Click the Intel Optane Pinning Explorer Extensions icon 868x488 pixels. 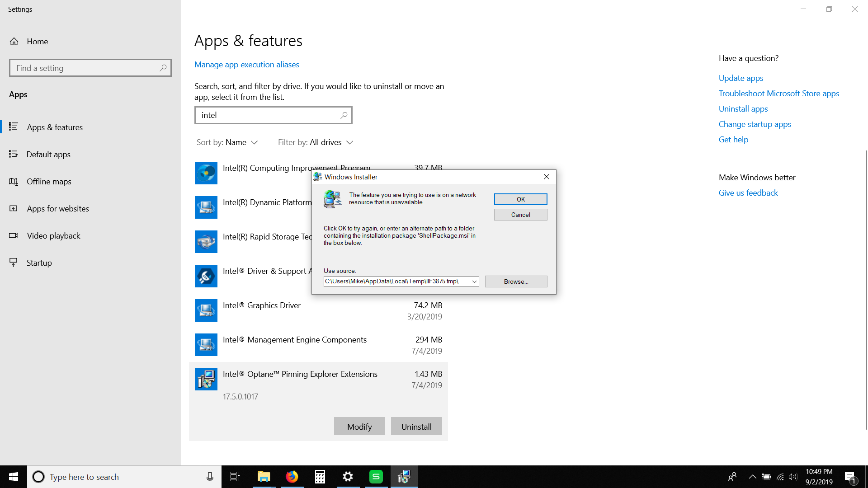tap(206, 379)
